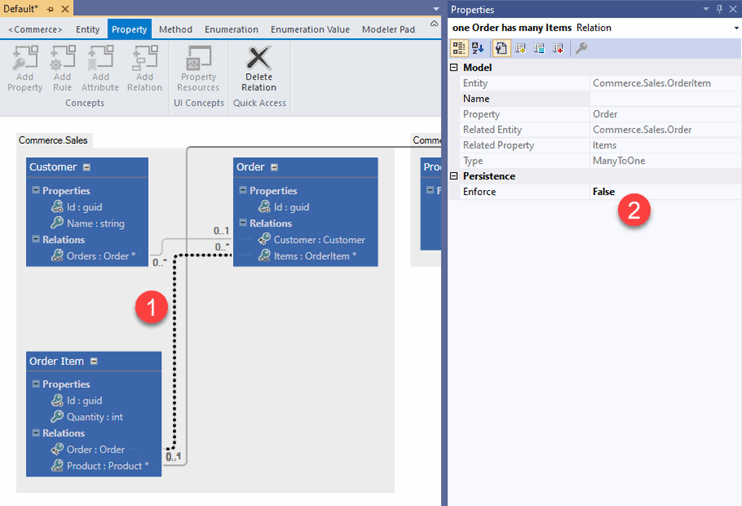Click the Delete Relation ribbon button
This screenshot has width=742, height=506.
coord(259,70)
